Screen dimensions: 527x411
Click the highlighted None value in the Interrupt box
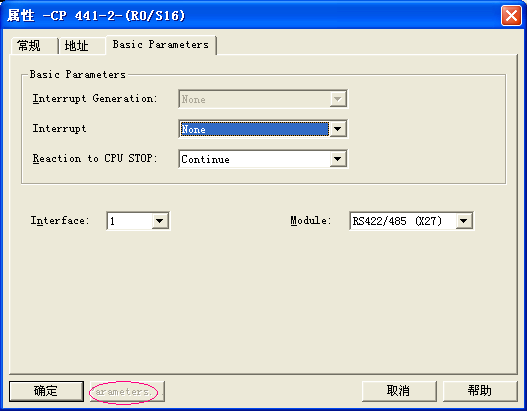click(x=254, y=129)
